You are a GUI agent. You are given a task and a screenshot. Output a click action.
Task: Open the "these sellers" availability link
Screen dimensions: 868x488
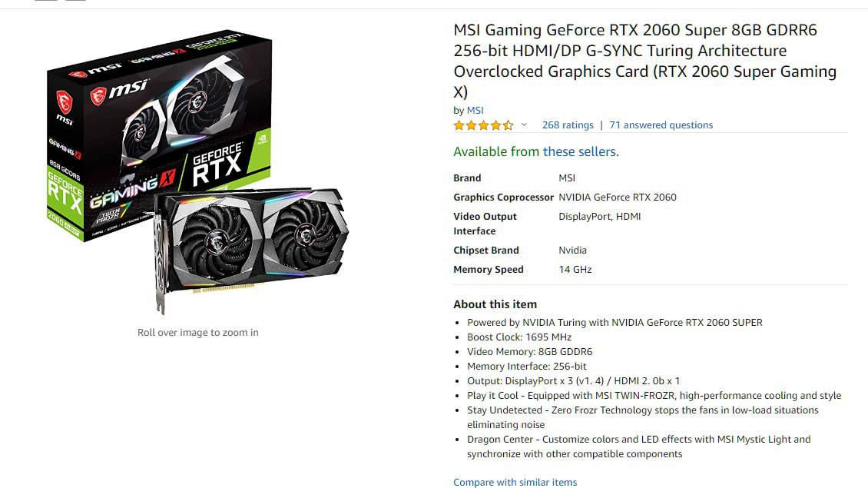pos(581,151)
